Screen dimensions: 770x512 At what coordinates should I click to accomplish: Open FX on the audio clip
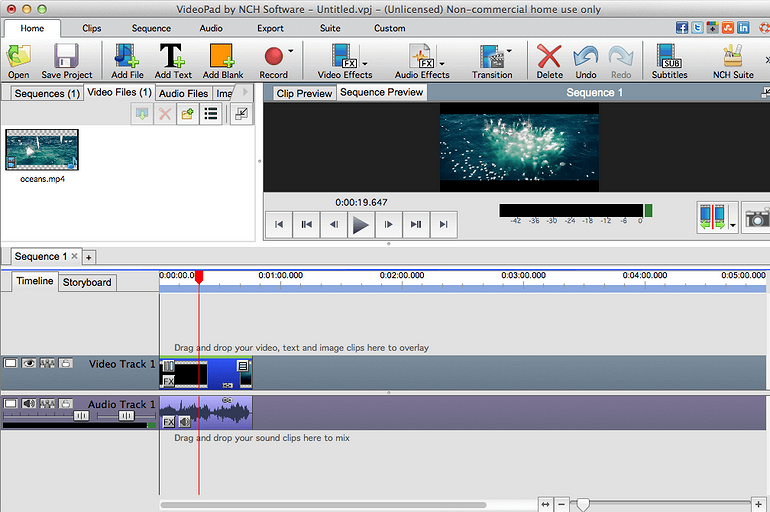click(x=169, y=422)
